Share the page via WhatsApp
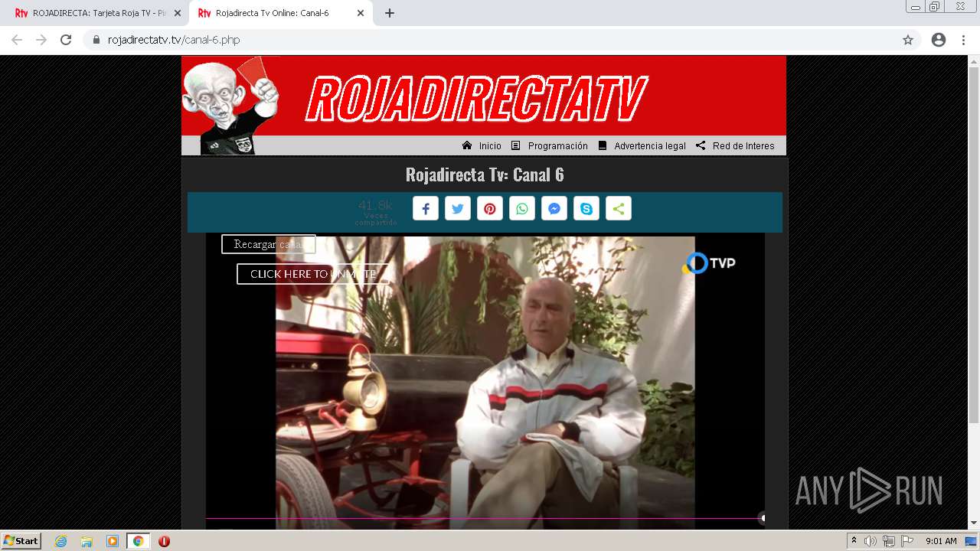Image resolution: width=980 pixels, height=551 pixels. click(522, 209)
